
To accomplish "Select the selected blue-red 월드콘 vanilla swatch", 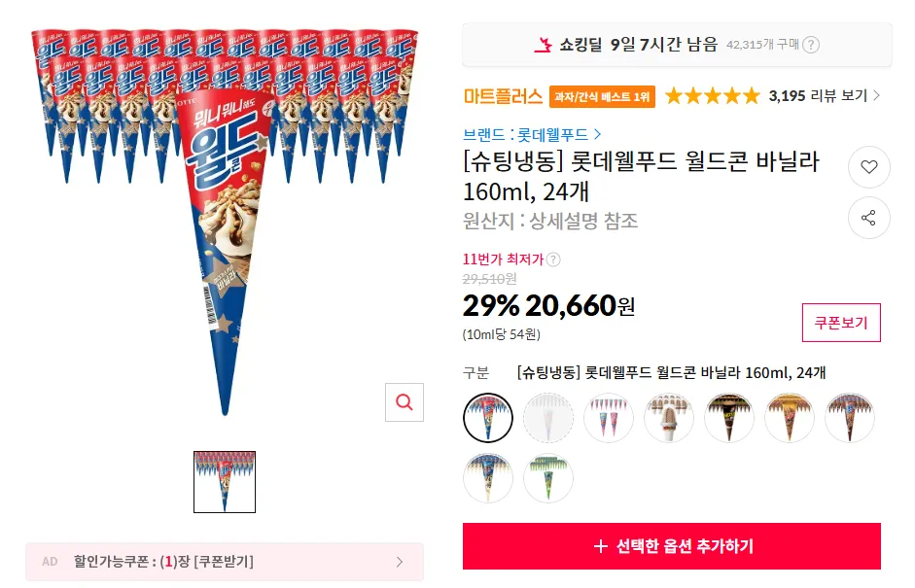I will point(488,419).
